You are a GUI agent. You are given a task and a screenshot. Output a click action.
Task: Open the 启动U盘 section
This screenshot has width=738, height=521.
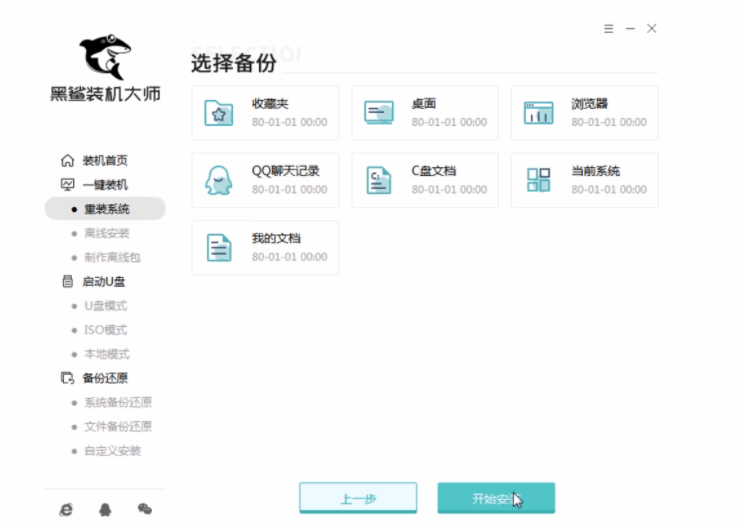pyautogui.click(x=104, y=281)
